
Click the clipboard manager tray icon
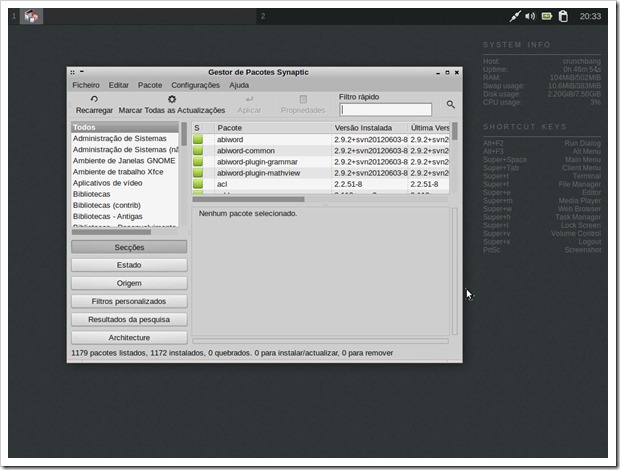tap(563, 16)
